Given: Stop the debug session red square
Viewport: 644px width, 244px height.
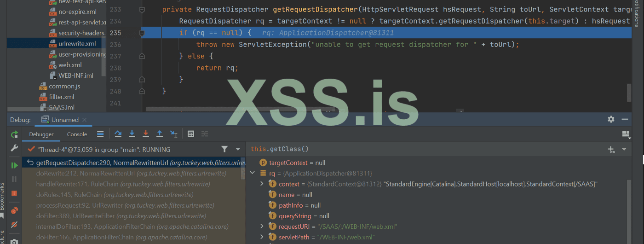Looking at the screenshot, I should tap(14, 193).
